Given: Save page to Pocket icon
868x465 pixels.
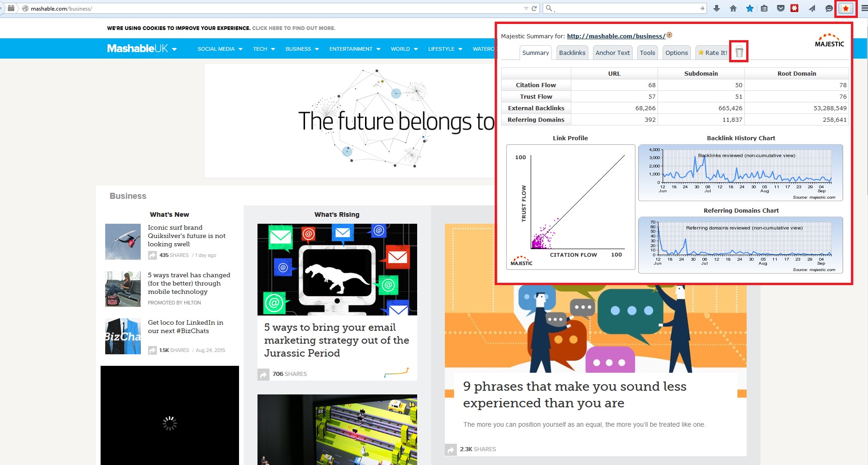Looking at the screenshot, I should [781, 8].
